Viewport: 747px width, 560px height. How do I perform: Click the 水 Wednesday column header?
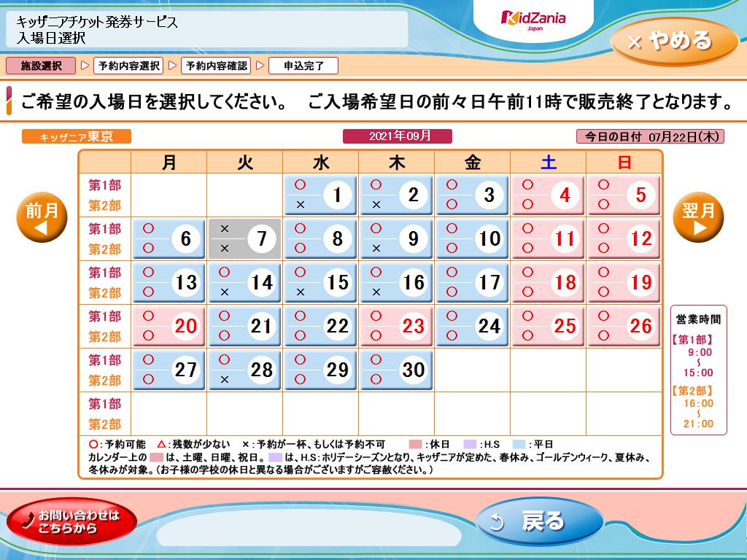pos(321,163)
